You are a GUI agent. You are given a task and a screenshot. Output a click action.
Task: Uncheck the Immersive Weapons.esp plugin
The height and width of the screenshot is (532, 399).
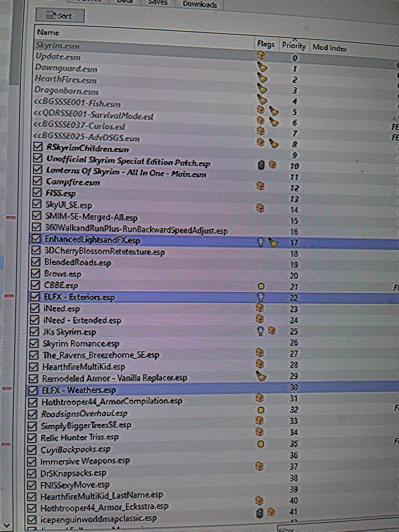click(x=32, y=462)
